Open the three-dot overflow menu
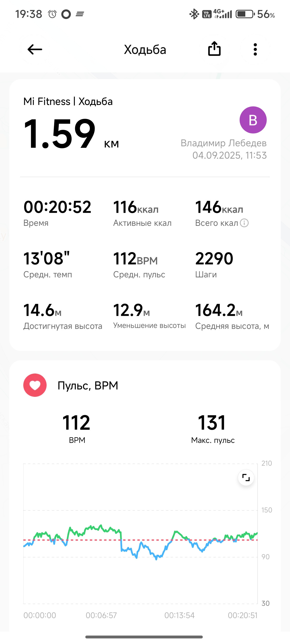Viewport: 290px width, 644px height. coord(255,49)
